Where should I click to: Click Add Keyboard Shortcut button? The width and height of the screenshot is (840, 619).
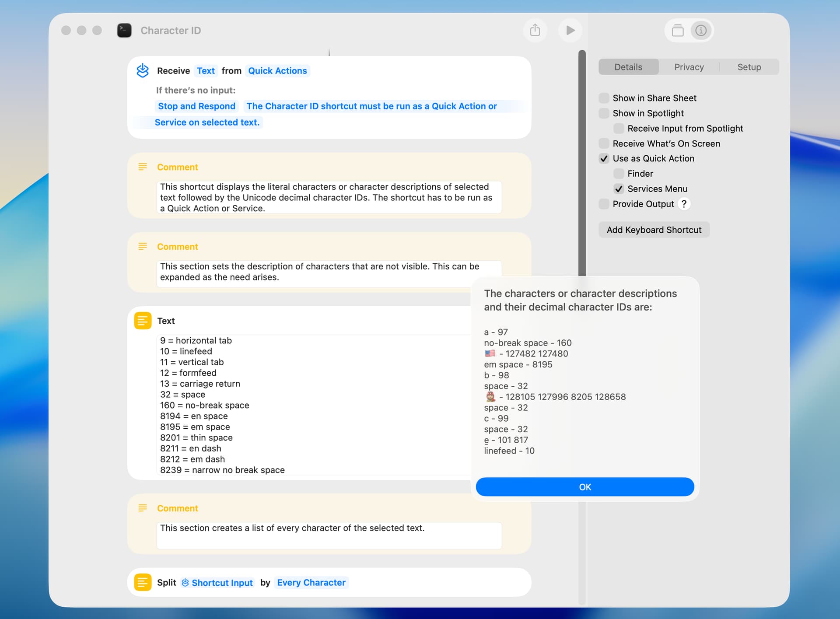coord(654,230)
